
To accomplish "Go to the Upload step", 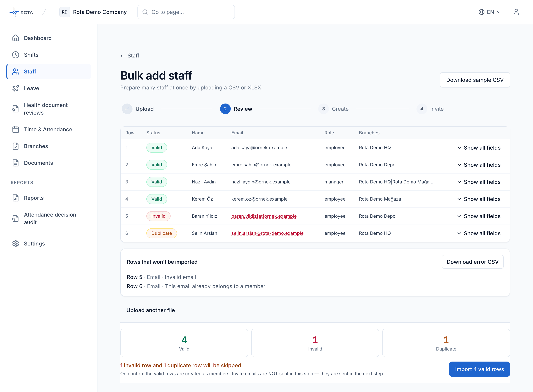I will click(138, 109).
